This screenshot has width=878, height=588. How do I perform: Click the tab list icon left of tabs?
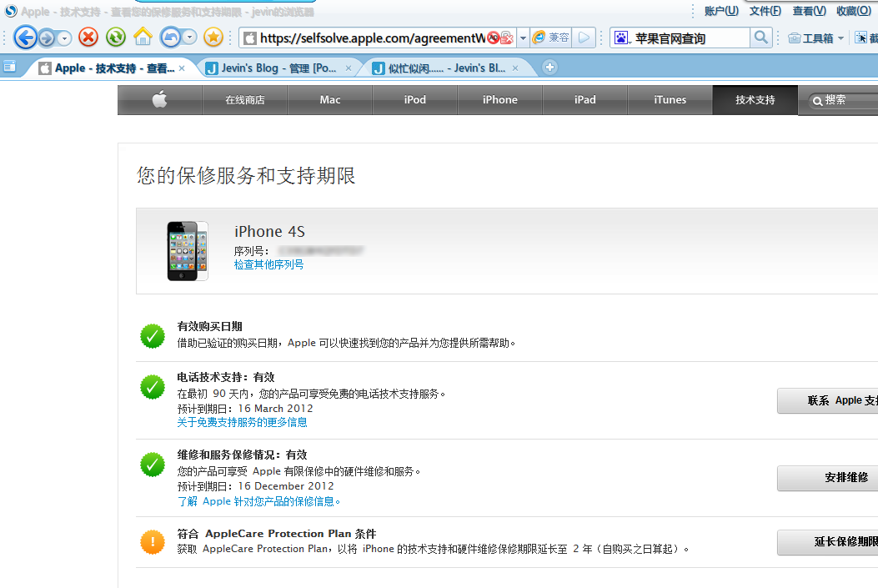click(9, 68)
